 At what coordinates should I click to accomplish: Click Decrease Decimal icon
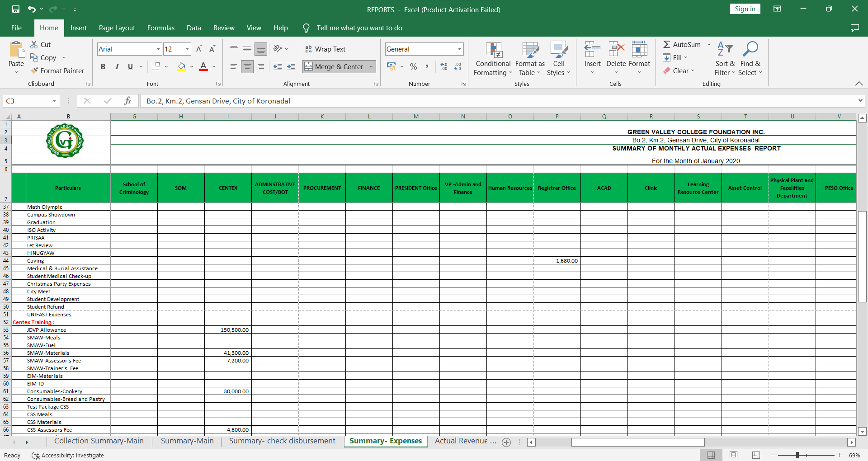point(458,66)
